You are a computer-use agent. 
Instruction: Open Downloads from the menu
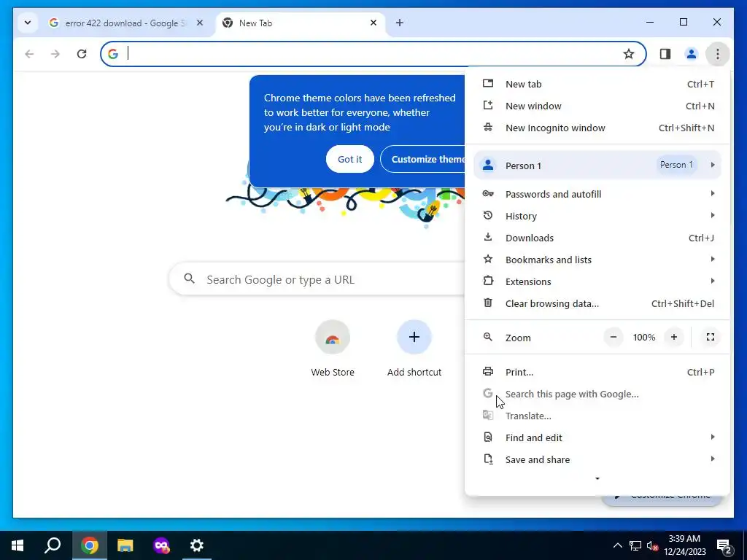click(x=597, y=238)
